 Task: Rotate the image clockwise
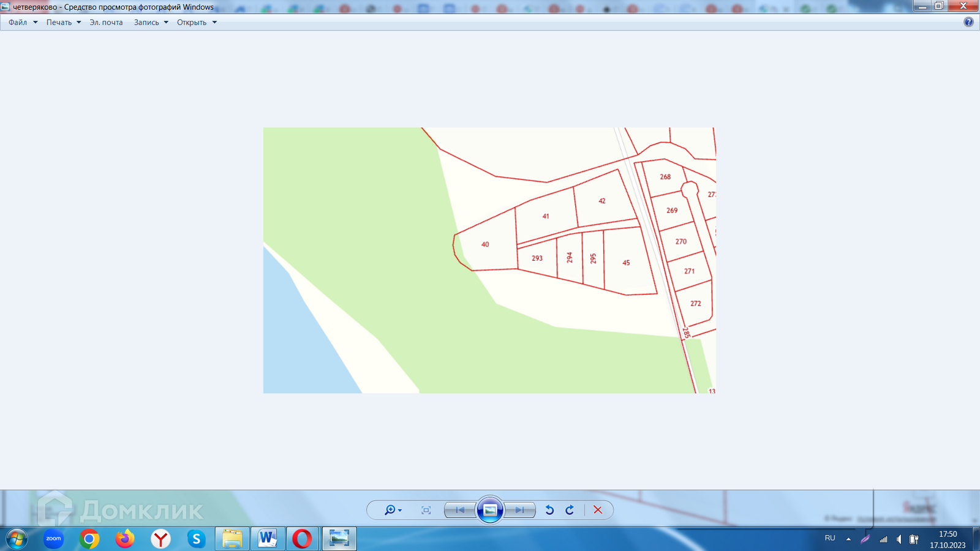(570, 510)
